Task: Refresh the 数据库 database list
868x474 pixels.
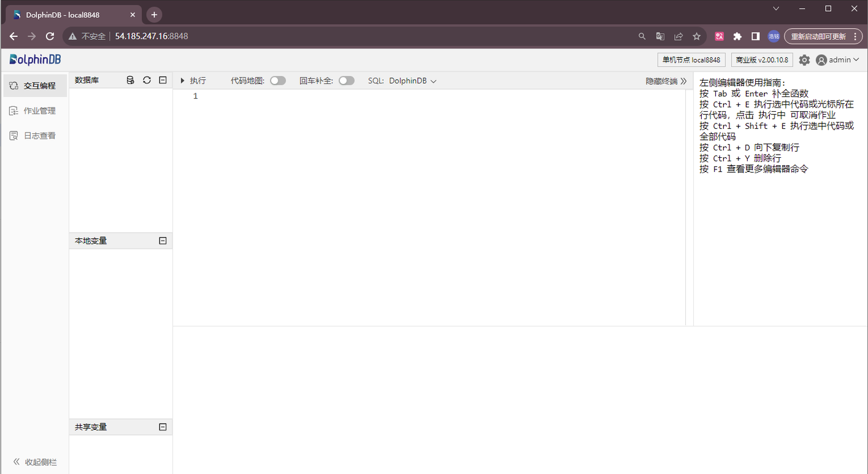Action: [x=147, y=80]
